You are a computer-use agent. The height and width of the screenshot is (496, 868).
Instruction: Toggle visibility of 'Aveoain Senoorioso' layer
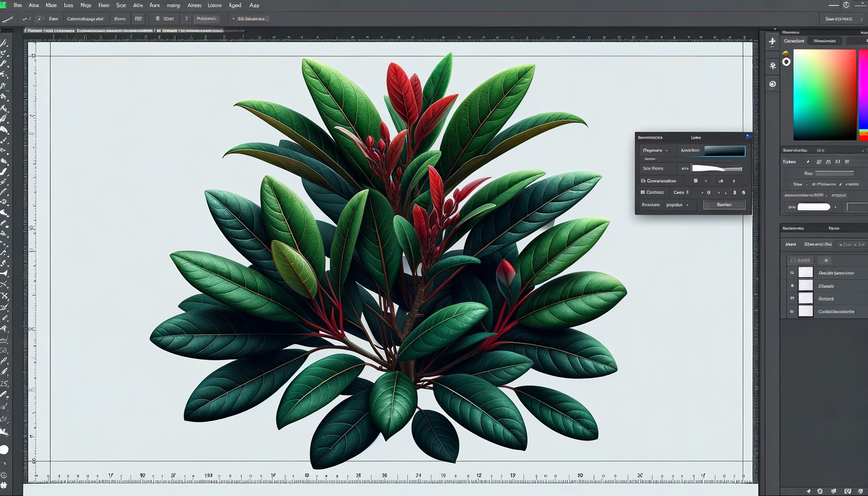point(792,273)
